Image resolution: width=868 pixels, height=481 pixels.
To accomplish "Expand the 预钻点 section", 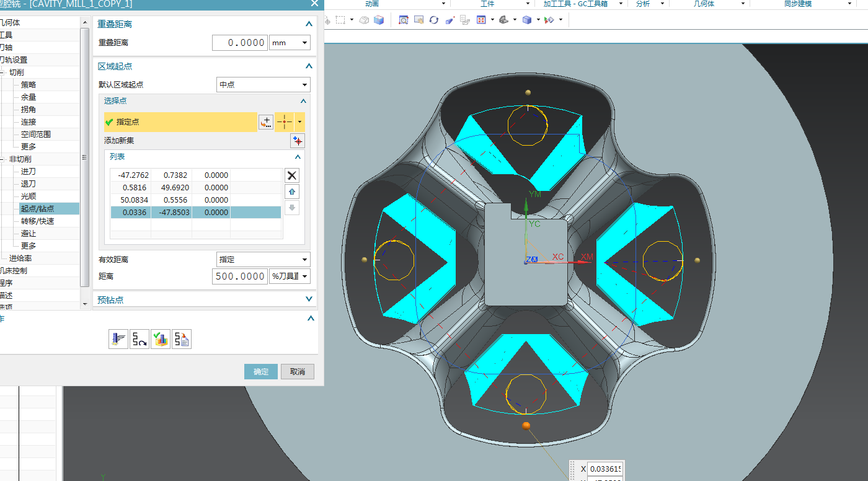I will pos(309,299).
